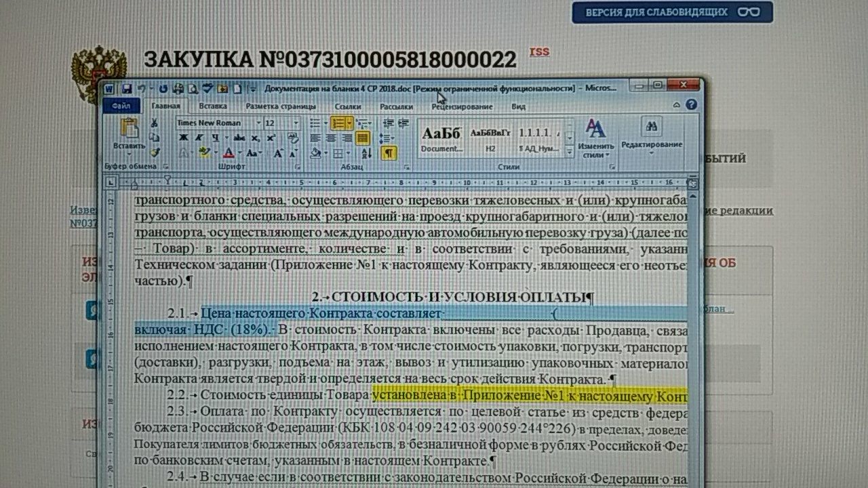Open the Font dialog launcher in Шрифт group
Screen dimensions: 868x488
point(297,166)
